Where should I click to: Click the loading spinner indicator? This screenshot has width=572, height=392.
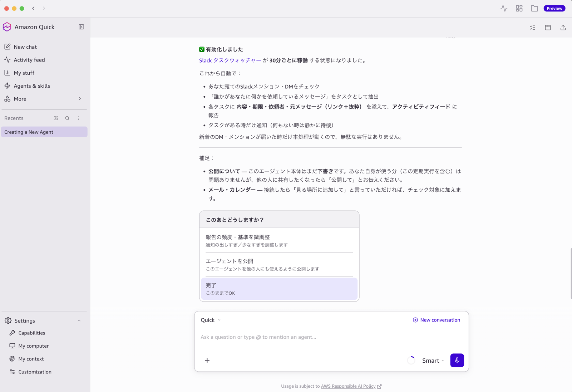coord(411,361)
